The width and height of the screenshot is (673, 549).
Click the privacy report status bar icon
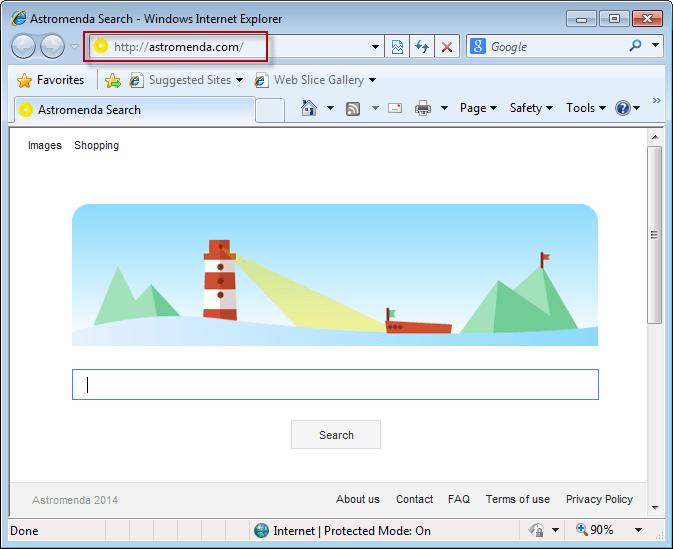coord(536,531)
